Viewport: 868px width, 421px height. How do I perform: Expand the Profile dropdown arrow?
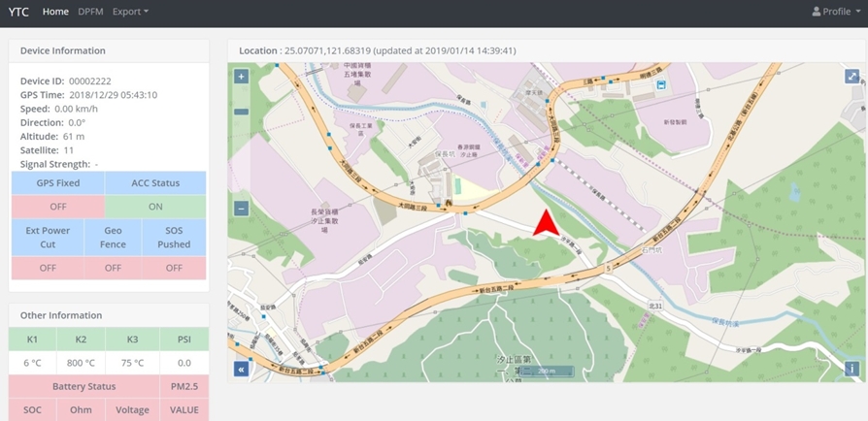[x=858, y=13]
